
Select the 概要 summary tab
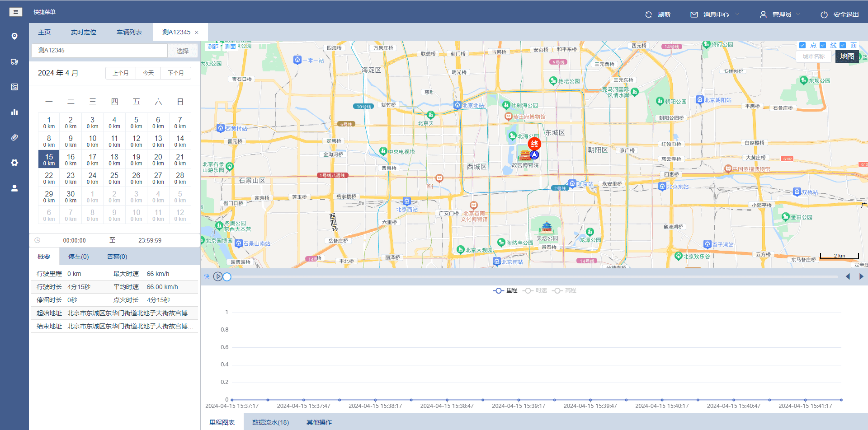(44, 257)
